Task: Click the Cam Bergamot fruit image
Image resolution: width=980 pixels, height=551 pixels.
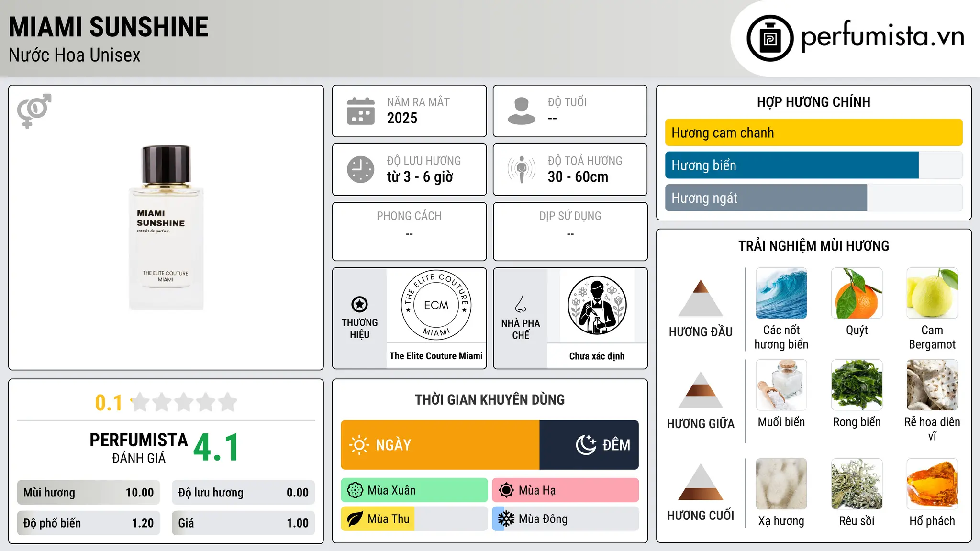Action: click(932, 293)
